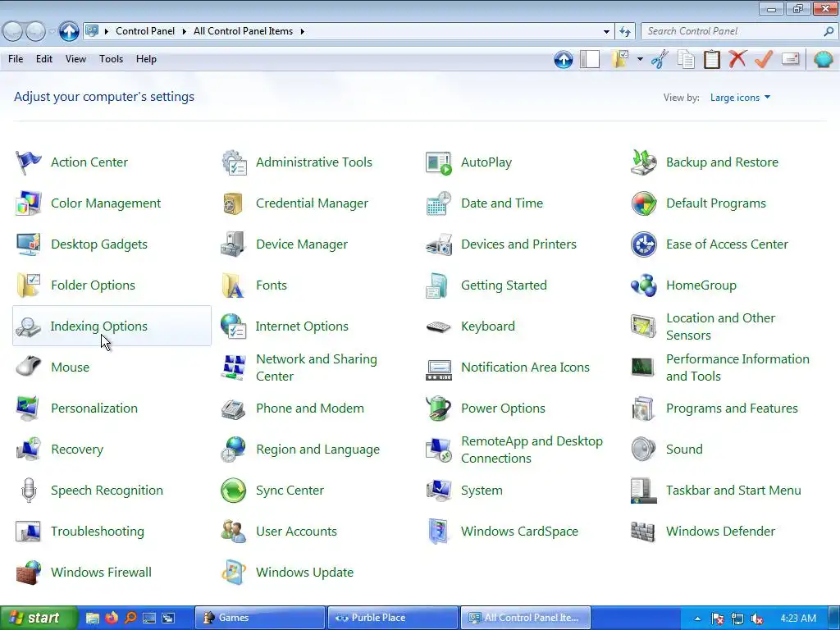Viewport: 840px width, 630px height.
Task: Expand the arrow before Control Panel breadcrumb
Action: click(106, 32)
